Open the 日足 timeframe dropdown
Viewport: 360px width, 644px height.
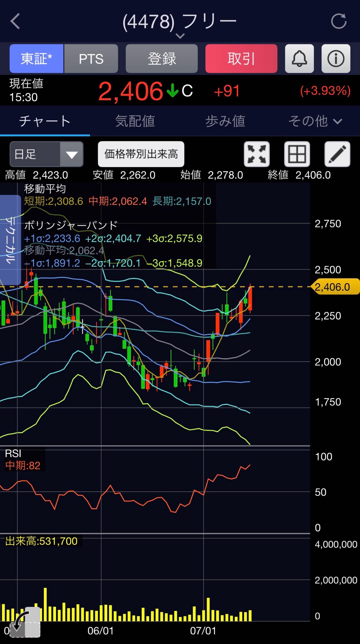pos(46,154)
